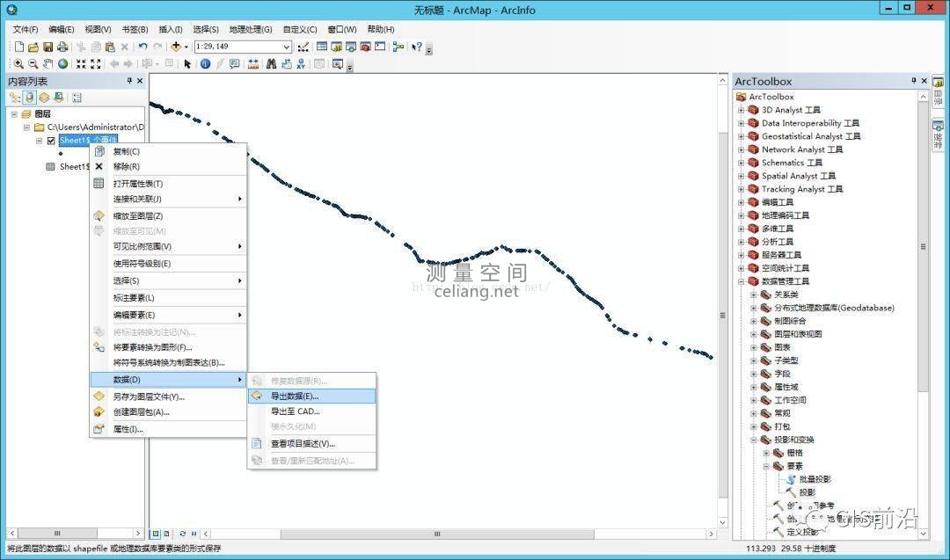Choose 属性(I)... in context menu
950x560 pixels.
(168, 429)
